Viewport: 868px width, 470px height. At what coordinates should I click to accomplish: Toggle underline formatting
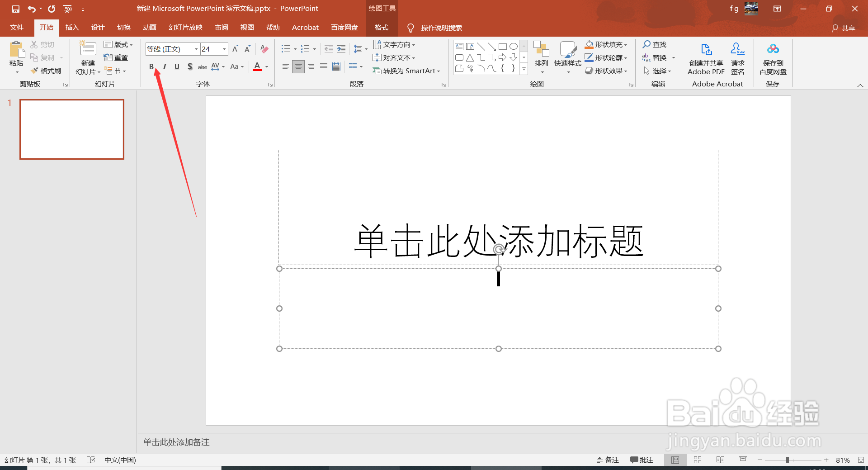point(177,66)
